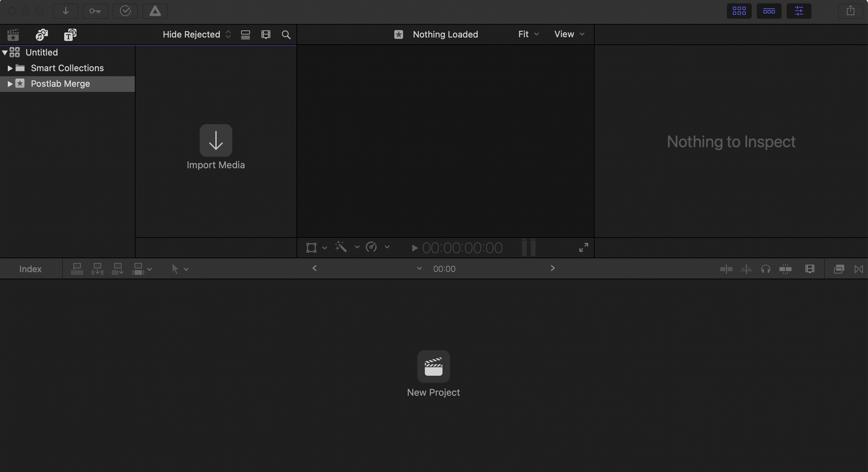Click the Insert clip edit icon
The width and height of the screenshot is (868, 472).
click(97, 269)
